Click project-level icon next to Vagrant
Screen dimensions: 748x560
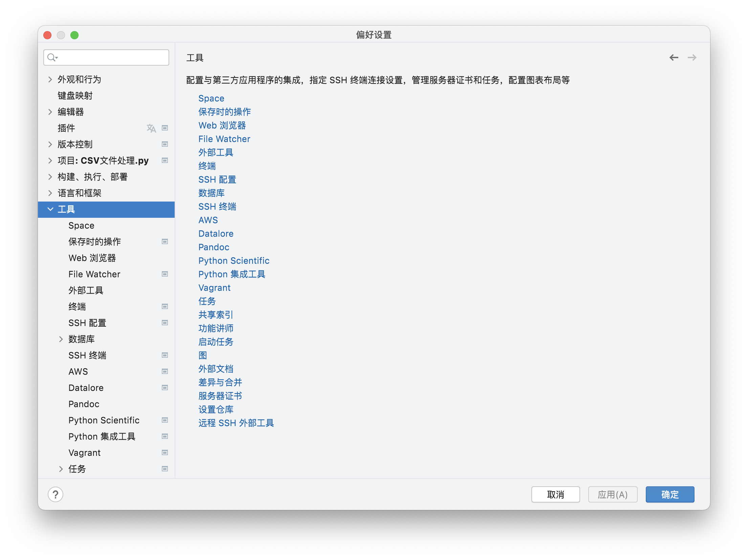tap(165, 453)
